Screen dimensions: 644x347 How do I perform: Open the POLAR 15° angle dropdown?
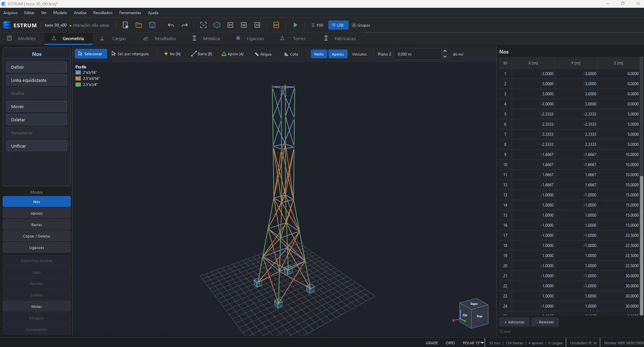click(x=473, y=343)
